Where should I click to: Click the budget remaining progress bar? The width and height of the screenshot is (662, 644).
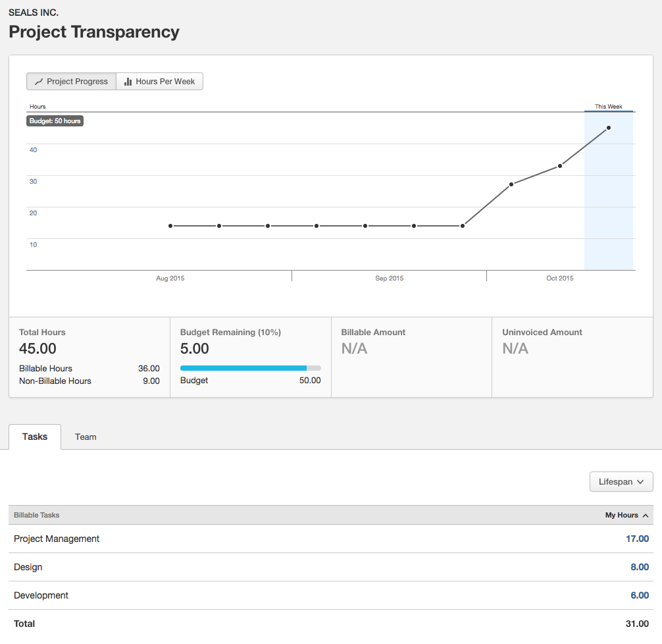pos(250,368)
